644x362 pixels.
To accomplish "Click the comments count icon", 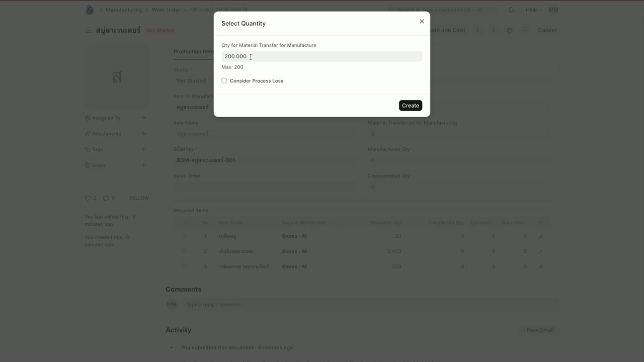I will click(106, 198).
